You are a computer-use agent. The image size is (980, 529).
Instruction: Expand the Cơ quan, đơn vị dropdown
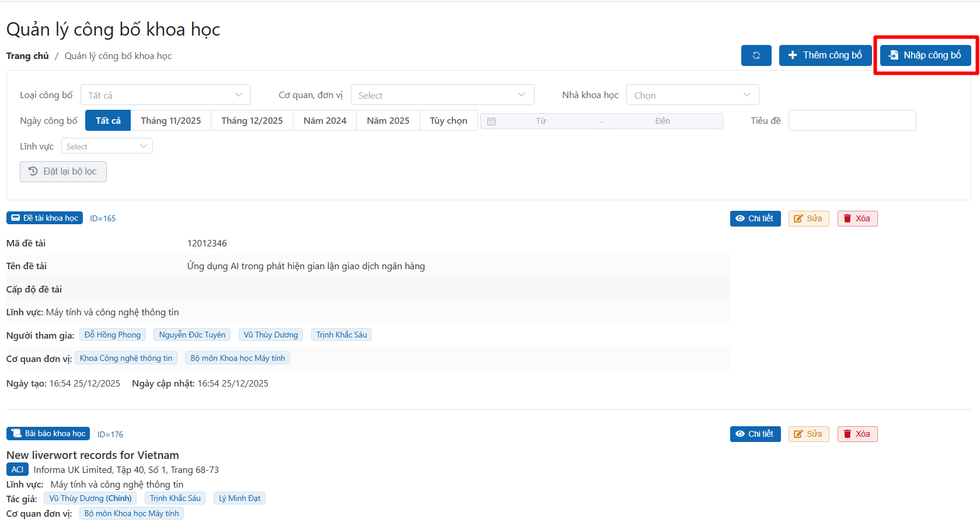pos(442,95)
